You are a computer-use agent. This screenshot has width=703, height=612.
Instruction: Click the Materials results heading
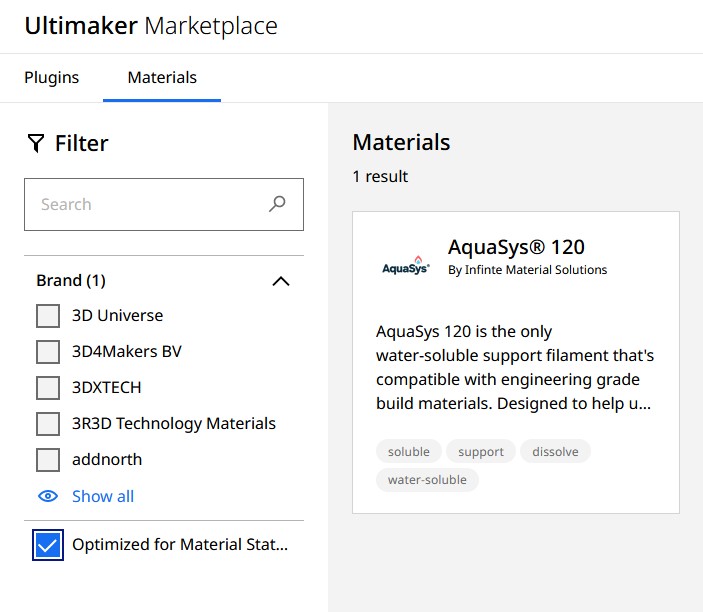[x=401, y=142]
